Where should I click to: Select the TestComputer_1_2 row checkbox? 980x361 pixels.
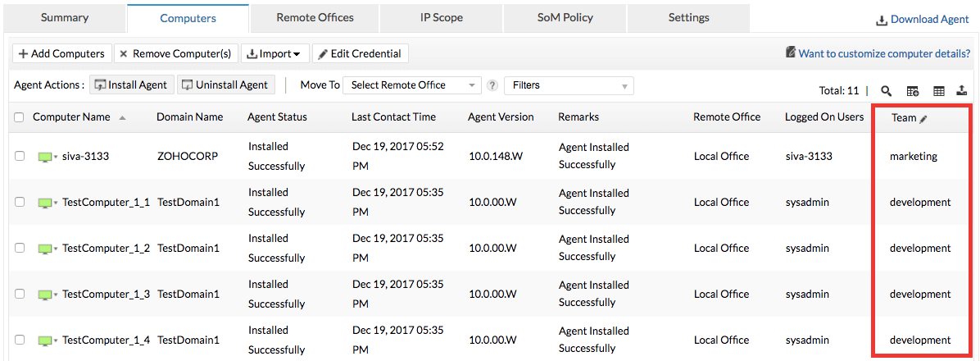[20, 249]
